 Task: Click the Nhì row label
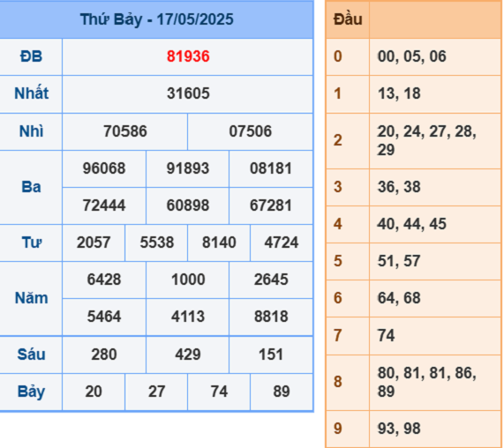31,131
